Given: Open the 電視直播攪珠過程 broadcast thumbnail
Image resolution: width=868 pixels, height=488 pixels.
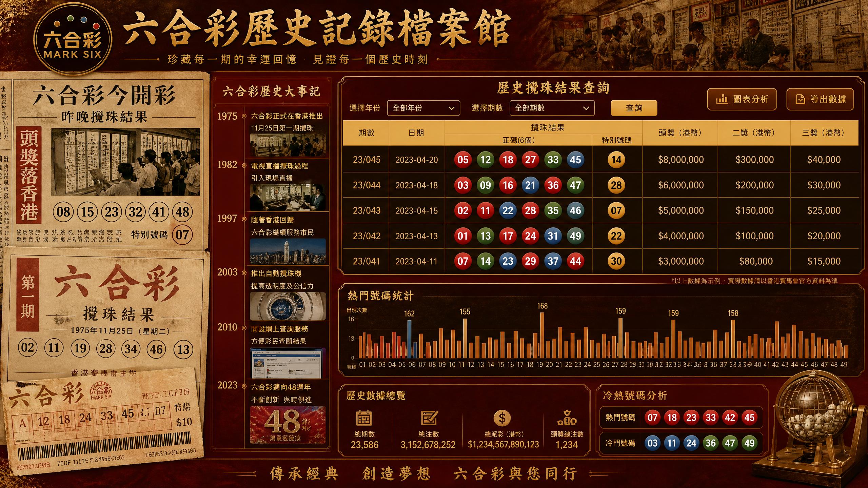Looking at the screenshot, I should point(288,197).
